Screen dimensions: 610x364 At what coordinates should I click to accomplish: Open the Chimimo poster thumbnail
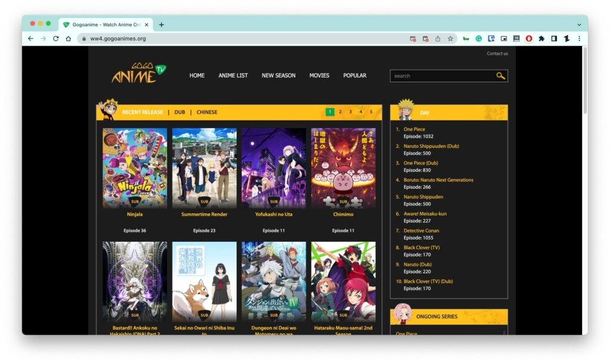[x=343, y=168]
